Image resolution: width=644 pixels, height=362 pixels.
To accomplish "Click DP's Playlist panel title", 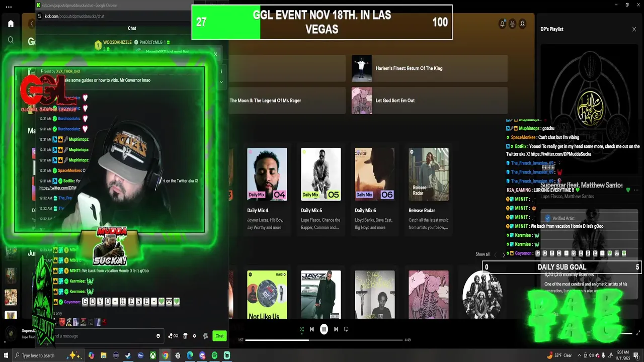I will [x=552, y=29].
